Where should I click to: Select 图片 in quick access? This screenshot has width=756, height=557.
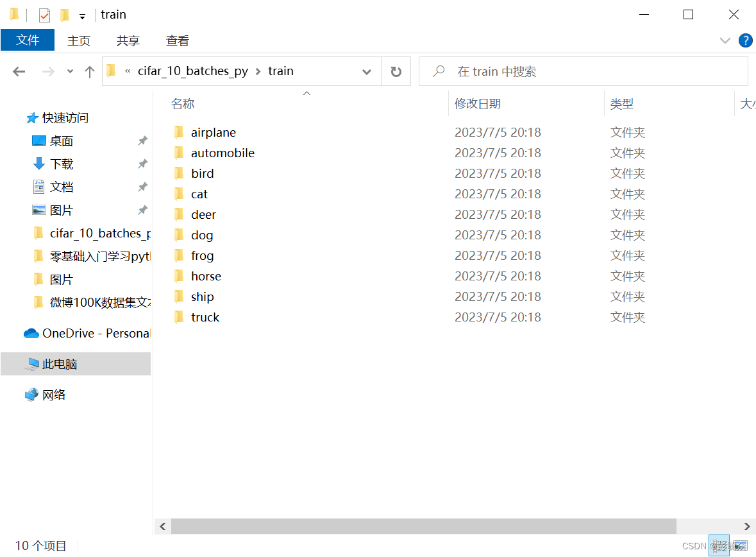(x=62, y=210)
